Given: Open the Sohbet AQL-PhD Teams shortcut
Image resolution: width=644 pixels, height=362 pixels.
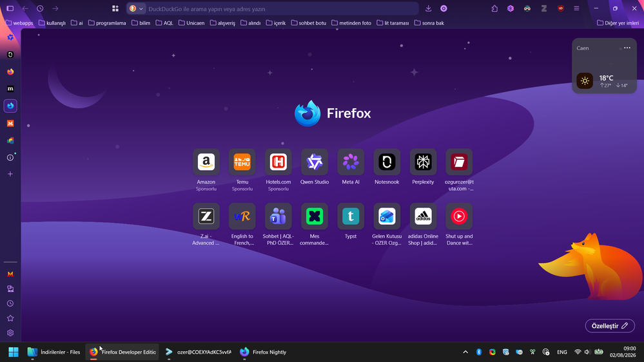Looking at the screenshot, I should pyautogui.click(x=278, y=216).
